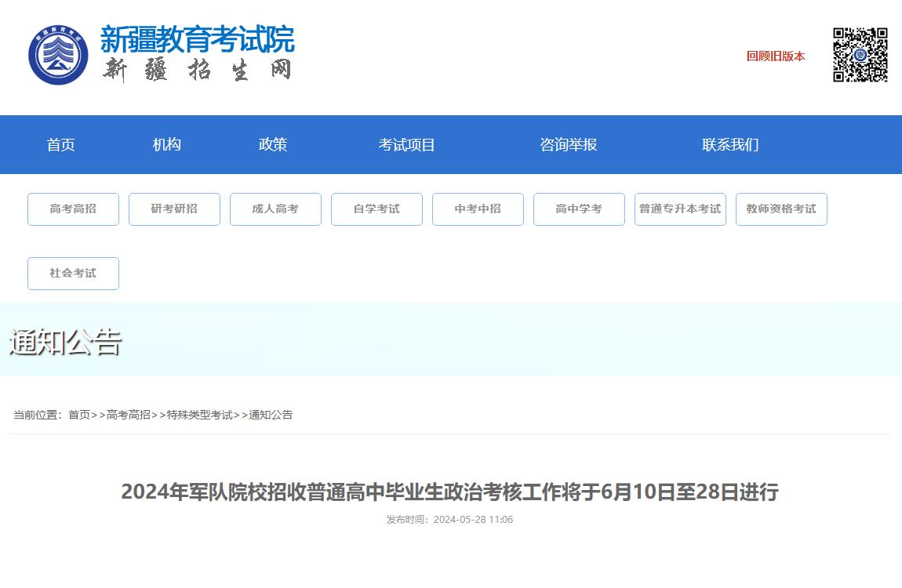This screenshot has height=588, width=902.
Task: Open 联系我们 in the navigation bar
Action: [729, 145]
